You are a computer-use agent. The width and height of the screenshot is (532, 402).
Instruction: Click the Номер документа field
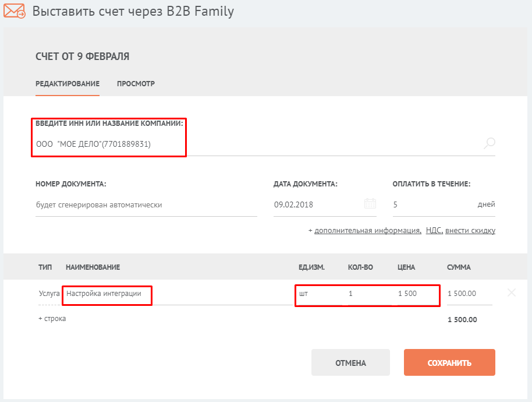point(146,205)
